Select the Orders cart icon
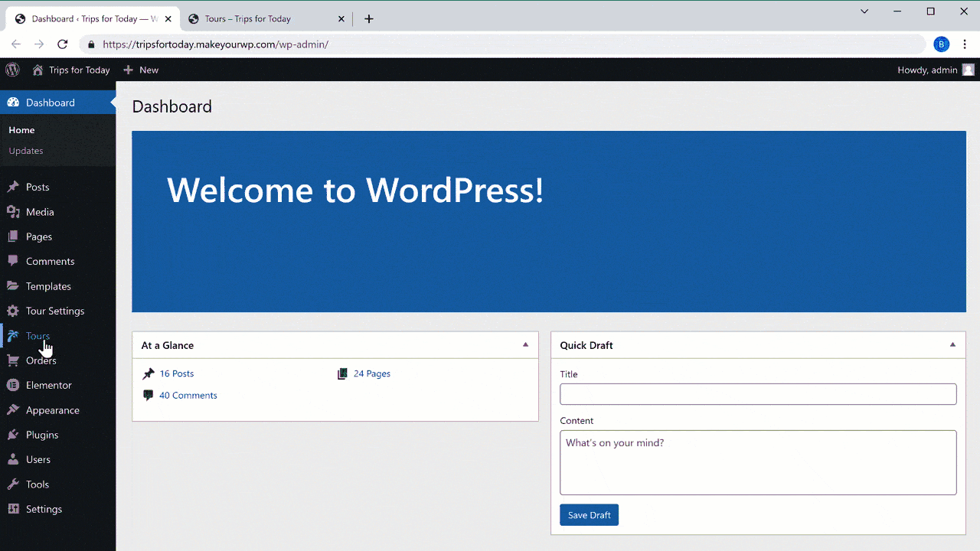 [x=12, y=360]
